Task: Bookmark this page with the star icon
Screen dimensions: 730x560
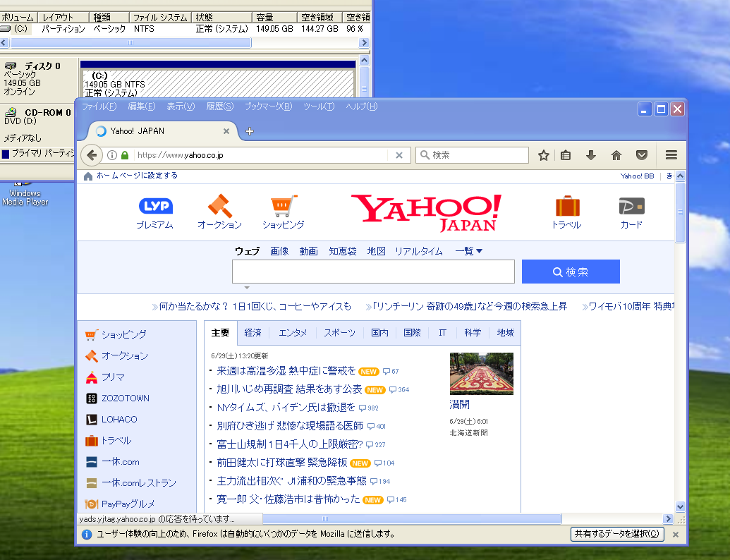Action: (544, 154)
